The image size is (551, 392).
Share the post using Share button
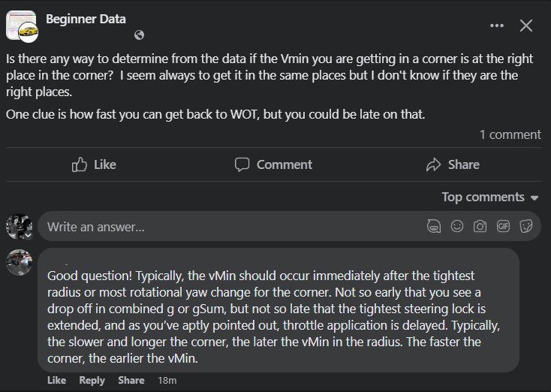click(x=453, y=164)
